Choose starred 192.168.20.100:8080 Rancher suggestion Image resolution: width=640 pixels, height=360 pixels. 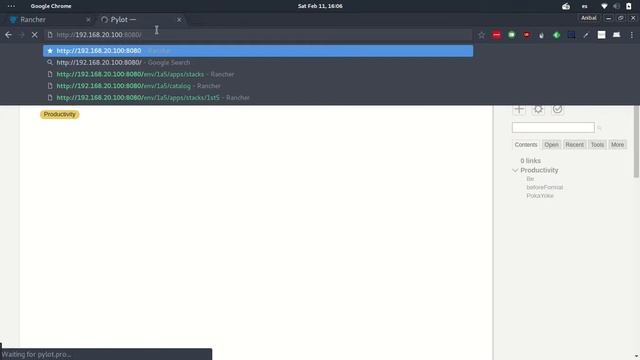tap(258, 51)
